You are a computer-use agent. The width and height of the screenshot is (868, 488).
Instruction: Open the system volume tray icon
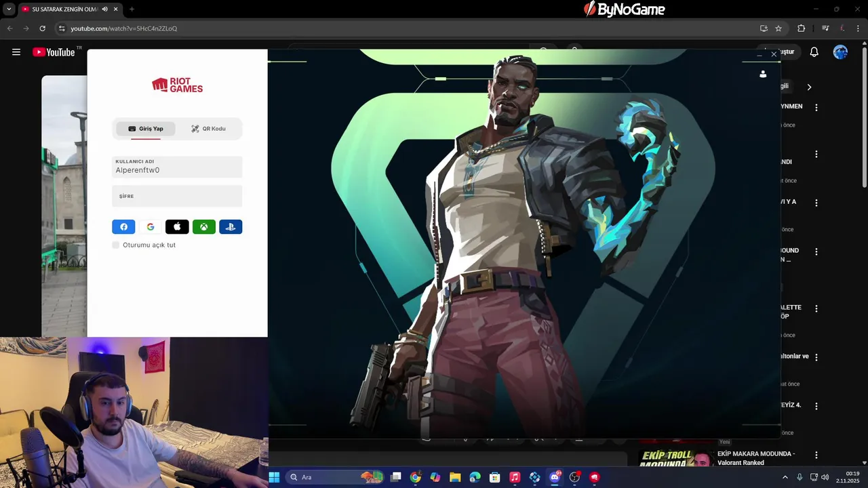pyautogui.click(x=825, y=477)
